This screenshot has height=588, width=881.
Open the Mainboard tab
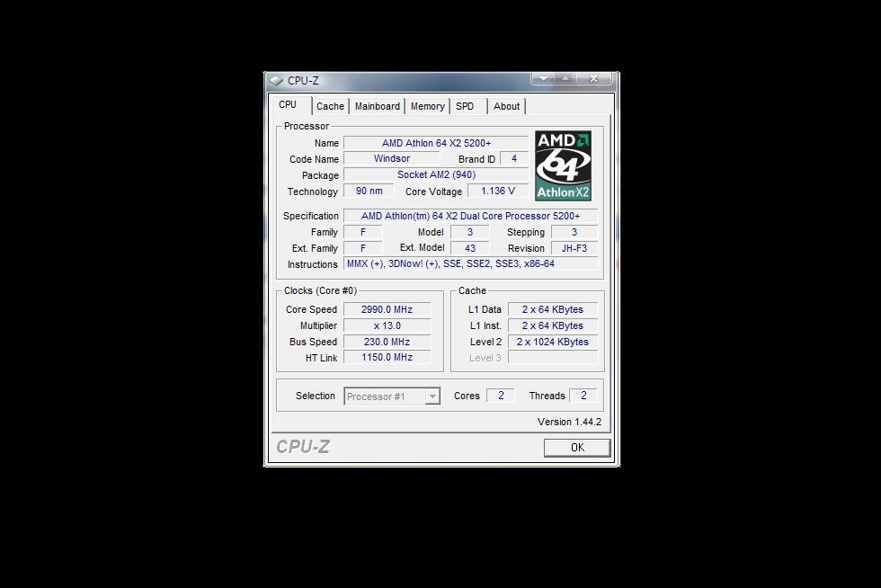point(377,106)
